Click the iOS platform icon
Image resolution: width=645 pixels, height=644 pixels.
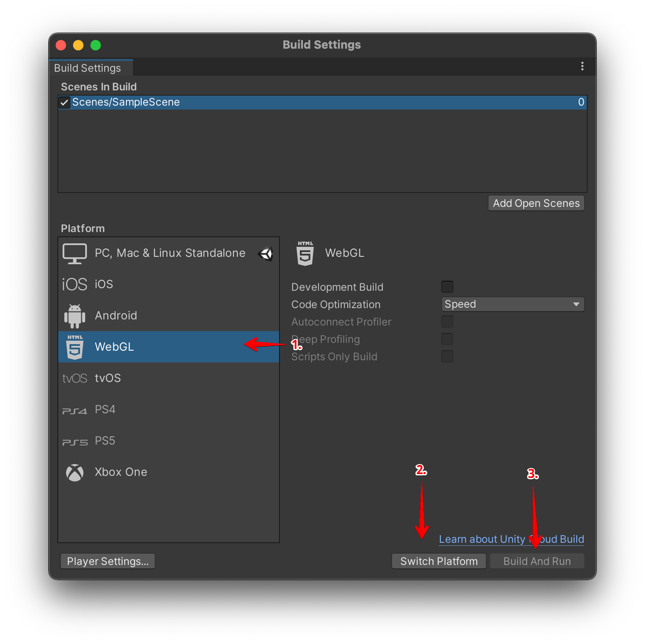click(x=75, y=284)
